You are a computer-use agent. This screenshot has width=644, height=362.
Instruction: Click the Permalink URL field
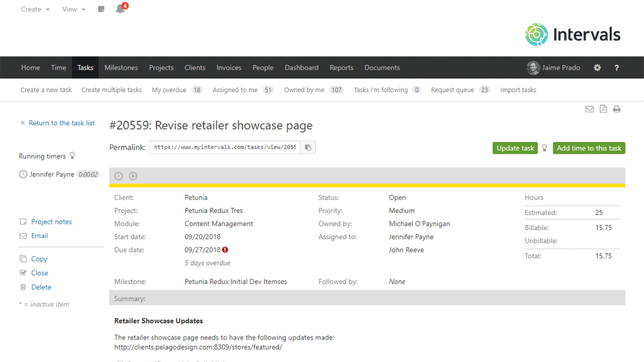coord(224,148)
